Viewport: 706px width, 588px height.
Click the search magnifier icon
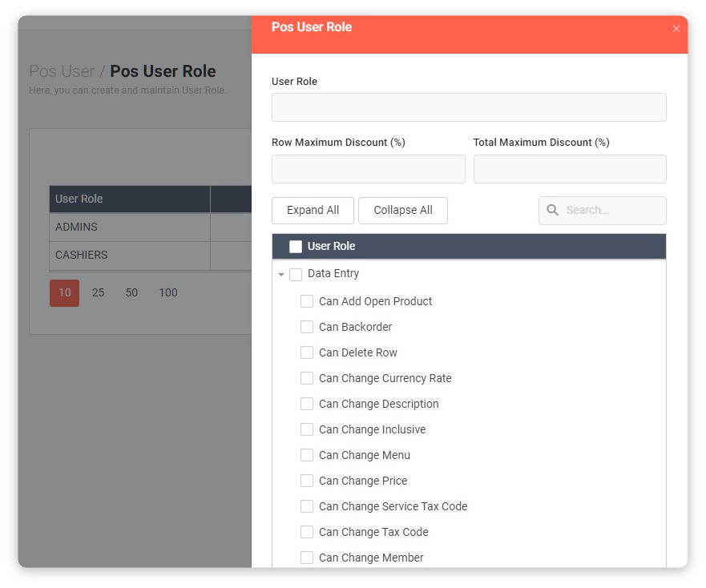point(552,210)
